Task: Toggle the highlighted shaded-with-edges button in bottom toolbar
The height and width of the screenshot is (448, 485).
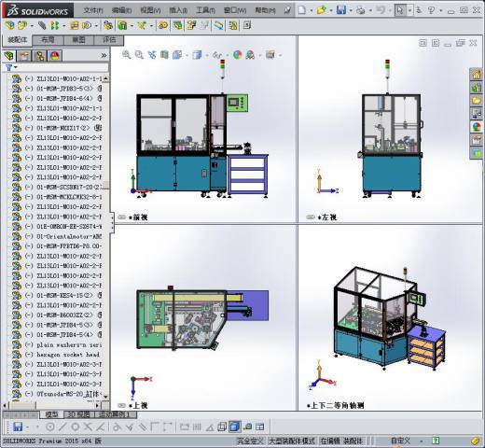Action: click(234, 427)
